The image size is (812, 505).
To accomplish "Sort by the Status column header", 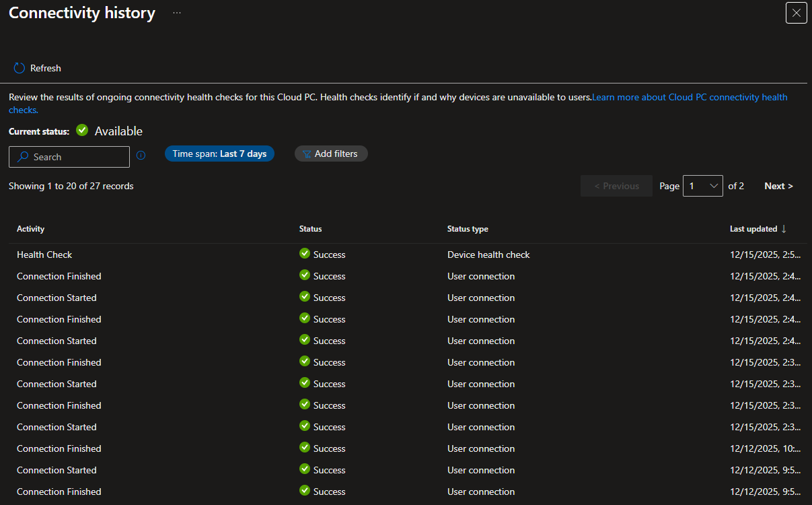I will pos(310,229).
